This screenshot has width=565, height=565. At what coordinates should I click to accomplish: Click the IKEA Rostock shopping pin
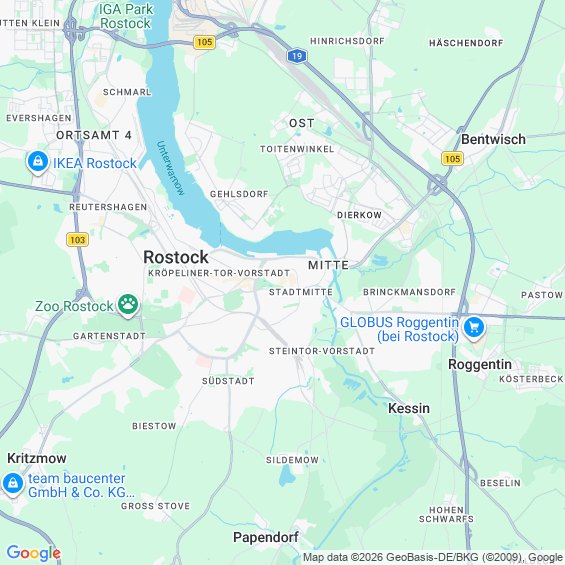[38, 163]
